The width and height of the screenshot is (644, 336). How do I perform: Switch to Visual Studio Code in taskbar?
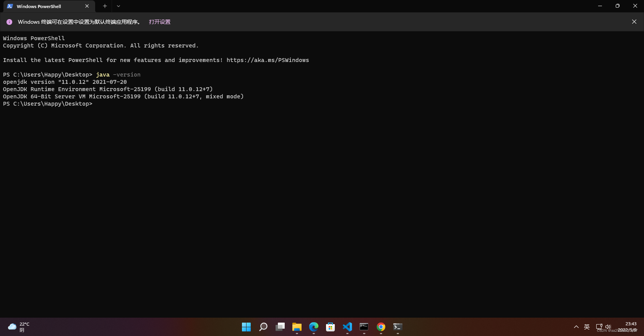[x=347, y=327]
